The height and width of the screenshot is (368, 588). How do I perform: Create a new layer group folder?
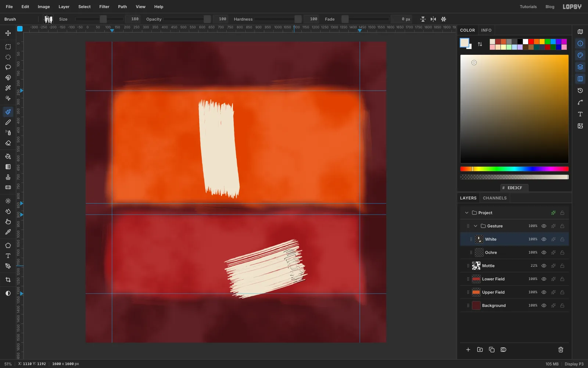pyautogui.click(x=480, y=350)
